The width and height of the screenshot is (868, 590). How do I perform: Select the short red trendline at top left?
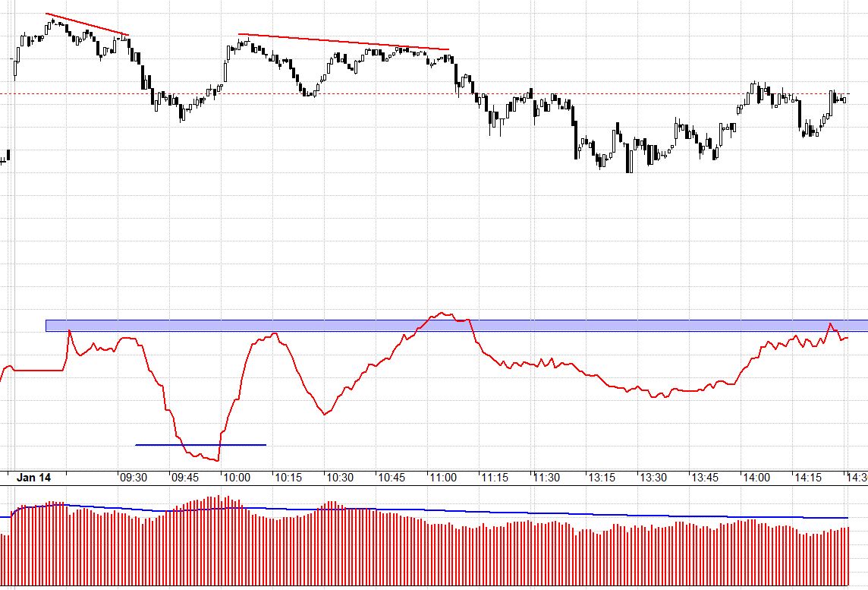pyautogui.click(x=87, y=24)
